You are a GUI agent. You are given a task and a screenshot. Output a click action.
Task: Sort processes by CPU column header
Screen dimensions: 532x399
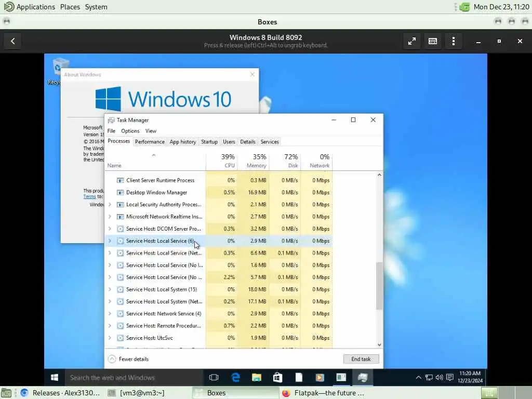pos(221,161)
